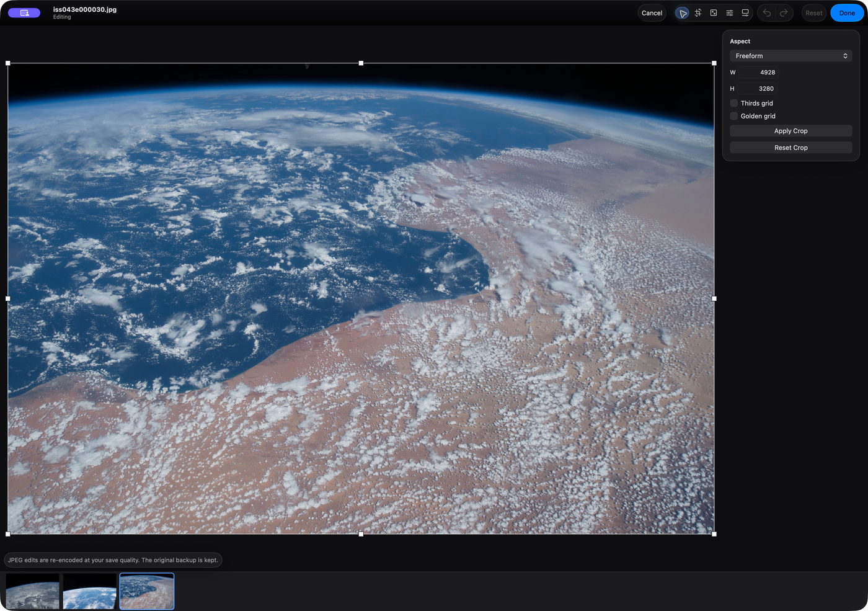868x611 pixels.
Task: Click the display compare icon in toolbar
Action: [x=745, y=13]
